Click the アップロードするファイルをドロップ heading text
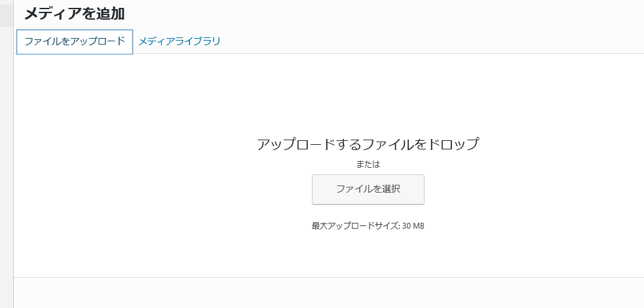The height and width of the screenshot is (308, 644). point(368,144)
